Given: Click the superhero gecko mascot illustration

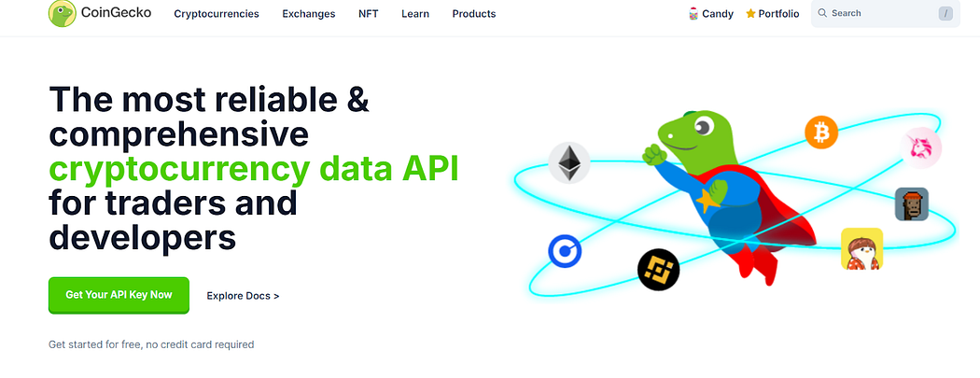Looking at the screenshot, I should tap(728, 197).
